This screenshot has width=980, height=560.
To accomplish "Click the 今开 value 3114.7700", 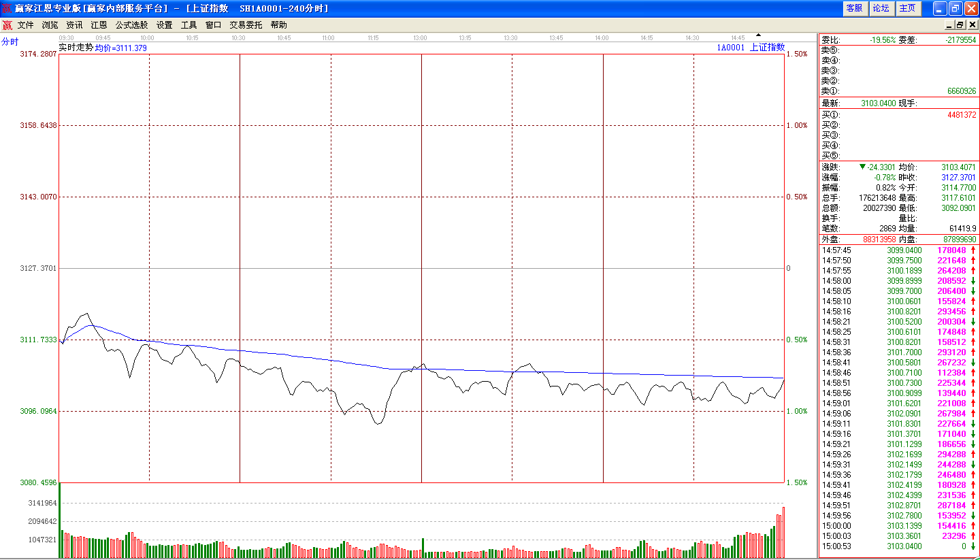I will [x=958, y=188].
